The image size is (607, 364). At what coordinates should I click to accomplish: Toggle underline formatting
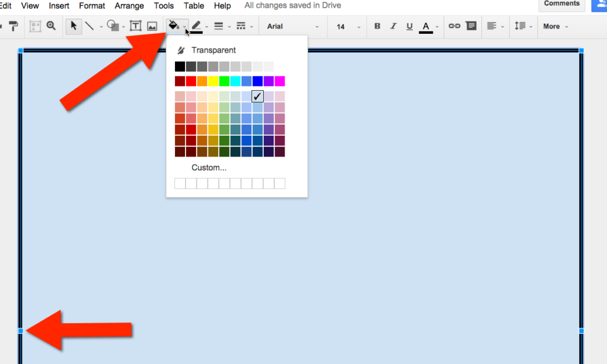409,26
